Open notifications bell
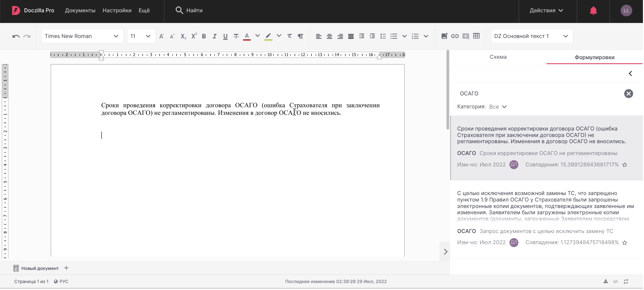Image resolution: width=644 pixels, height=290 pixels. point(594,11)
